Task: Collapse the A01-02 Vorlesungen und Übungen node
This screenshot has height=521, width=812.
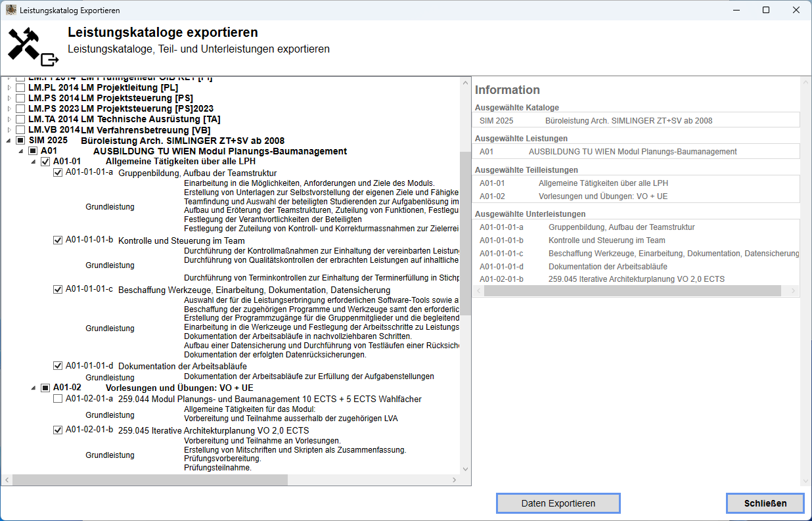Action: [34, 388]
